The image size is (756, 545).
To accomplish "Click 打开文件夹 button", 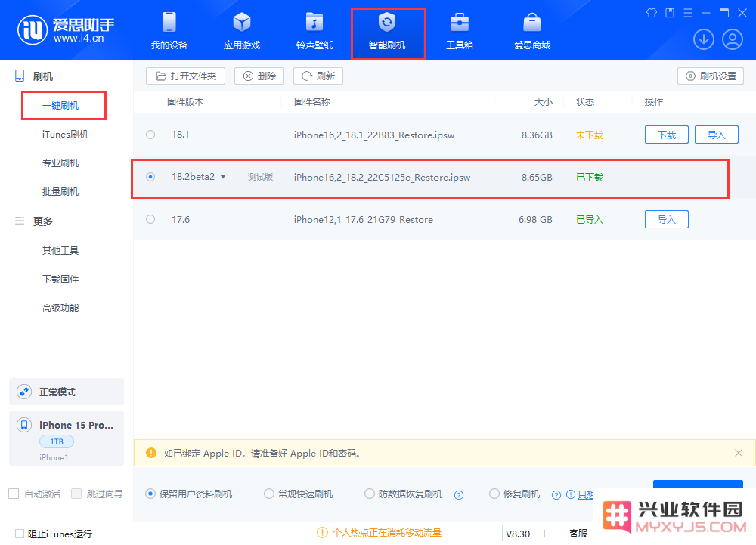I will pyautogui.click(x=186, y=76).
